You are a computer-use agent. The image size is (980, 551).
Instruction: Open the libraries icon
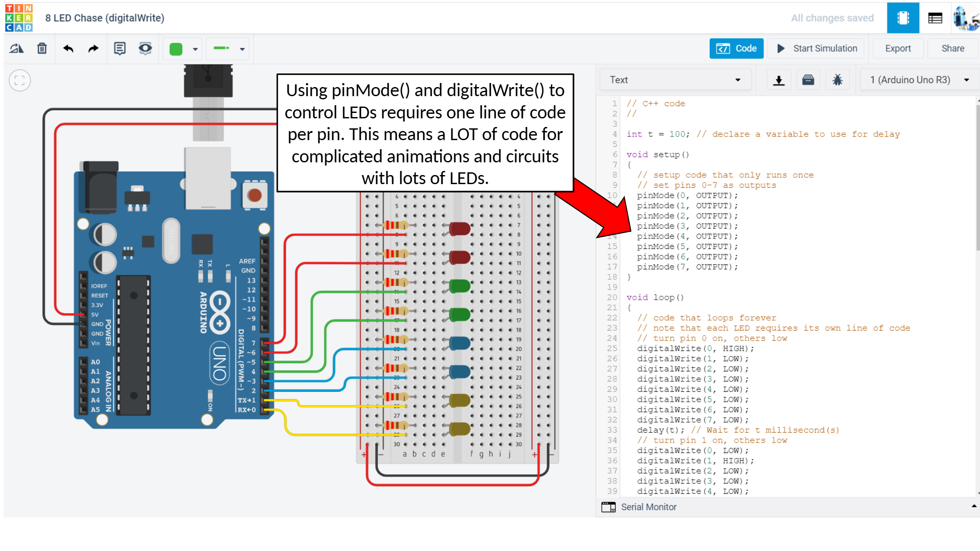point(808,80)
